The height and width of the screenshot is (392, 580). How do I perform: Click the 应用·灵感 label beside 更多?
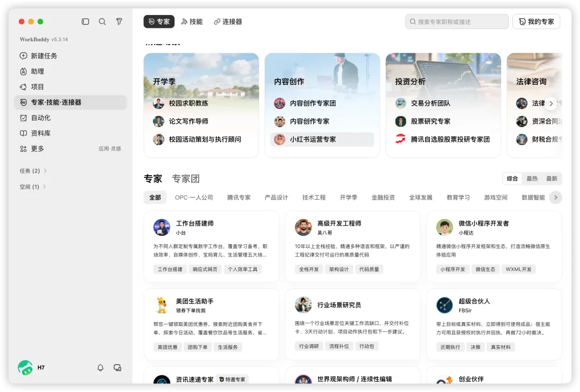110,149
